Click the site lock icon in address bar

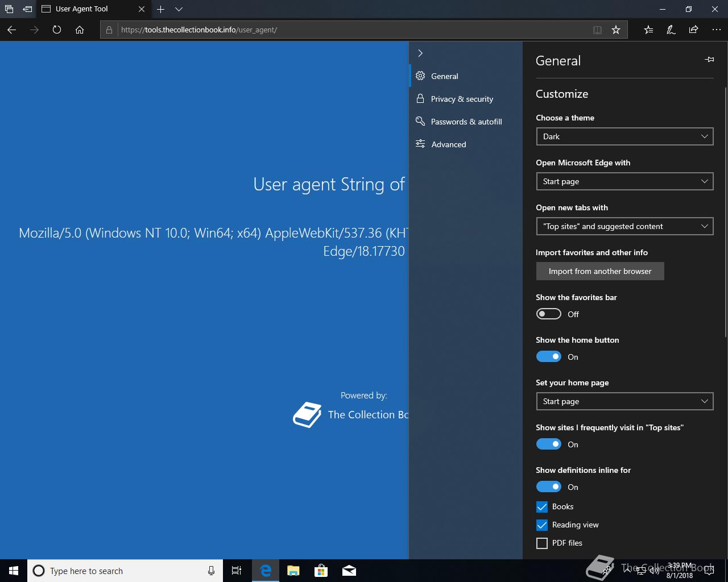tap(109, 30)
